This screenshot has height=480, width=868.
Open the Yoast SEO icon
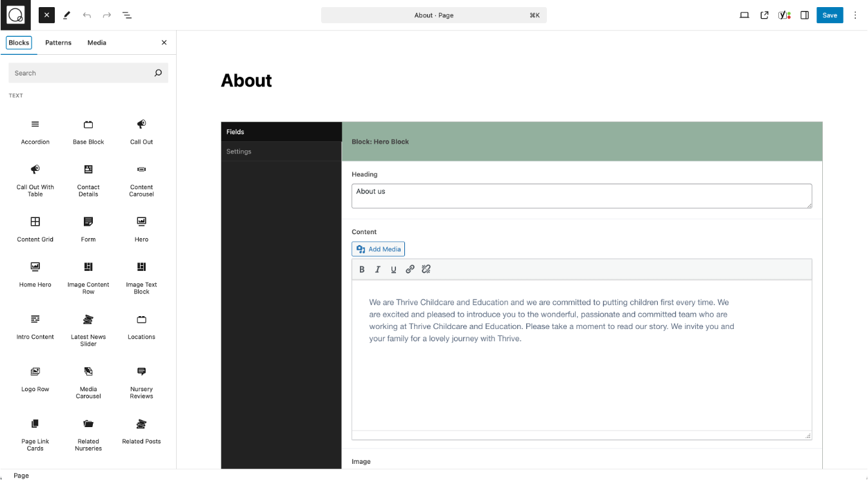click(784, 15)
